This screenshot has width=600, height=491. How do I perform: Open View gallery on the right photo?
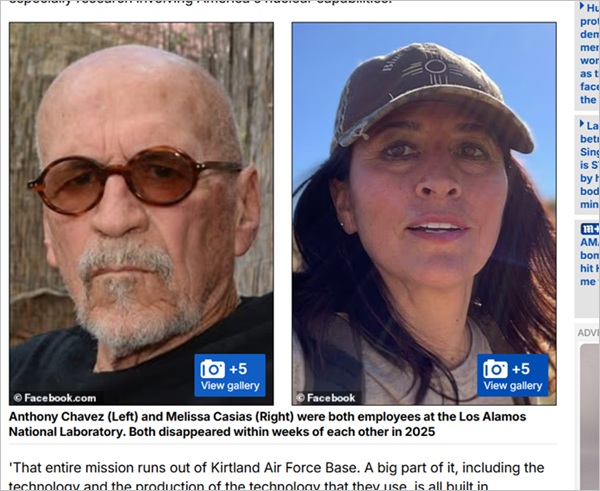513,386
